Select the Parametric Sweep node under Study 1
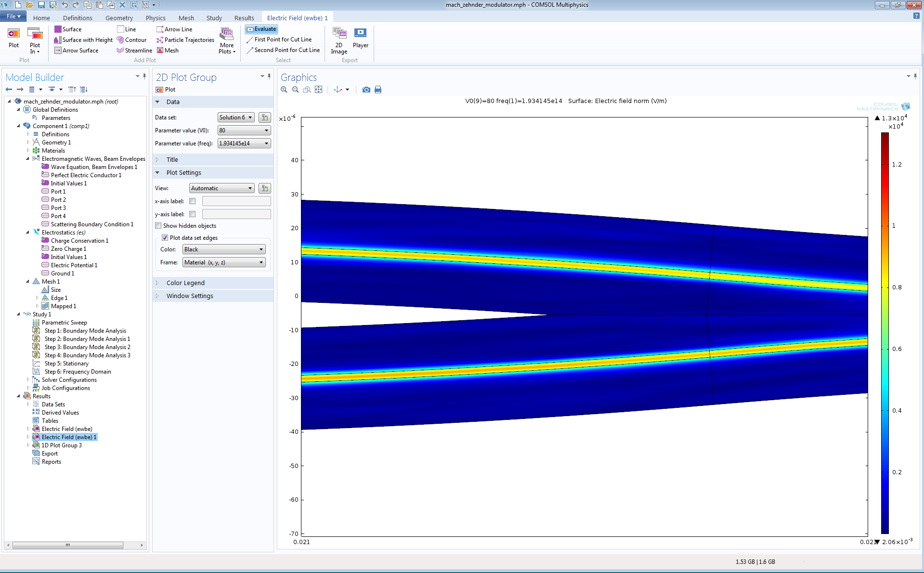Image resolution: width=924 pixels, height=573 pixels. tap(65, 322)
